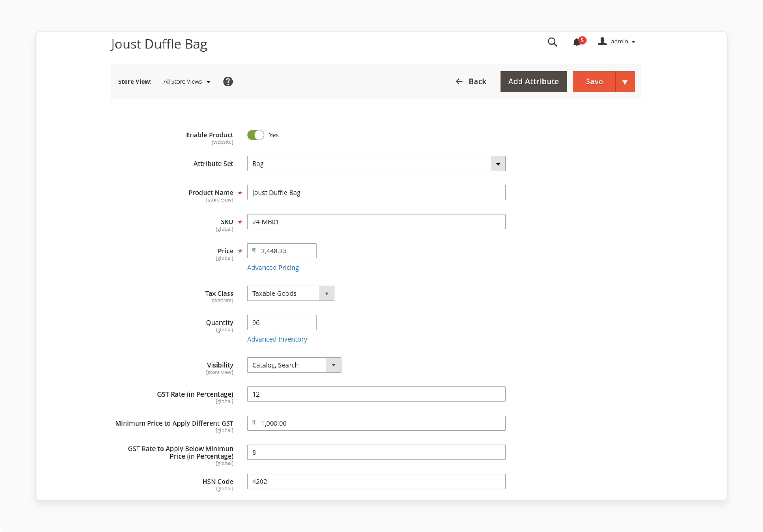Screen dimensions: 763x532
Task: Open the Advanced Inventory link
Action: click(277, 339)
